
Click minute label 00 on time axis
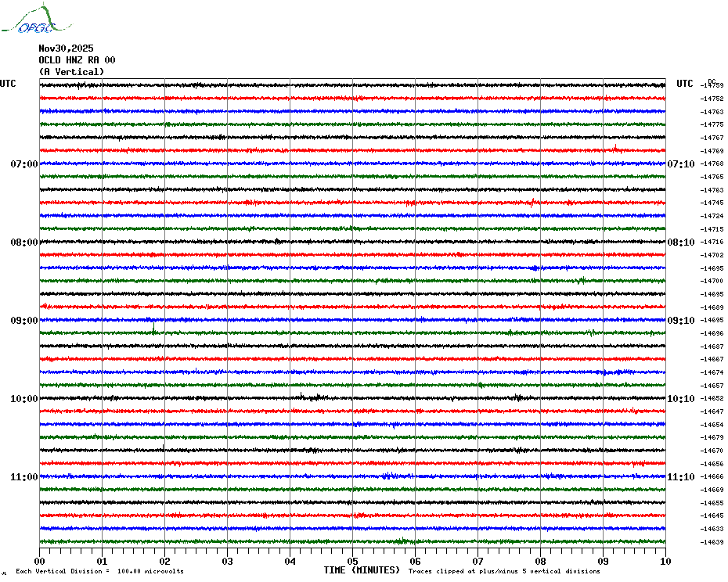(x=39, y=561)
